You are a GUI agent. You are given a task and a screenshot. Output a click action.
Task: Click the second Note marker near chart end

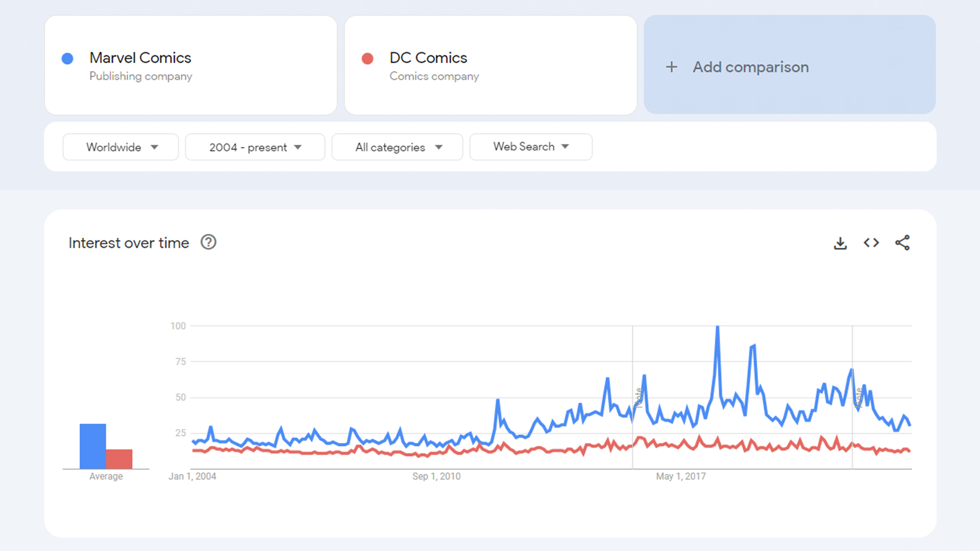[x=859, y=398]
